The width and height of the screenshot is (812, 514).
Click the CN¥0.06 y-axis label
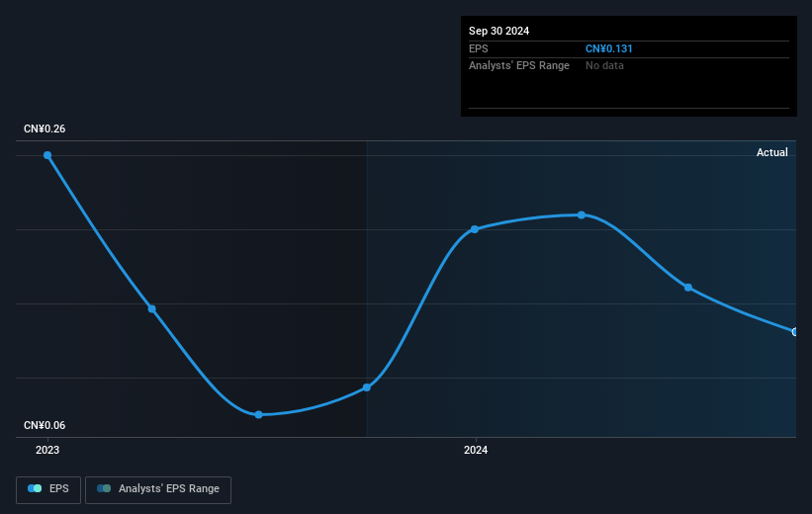tap(45, 425)
